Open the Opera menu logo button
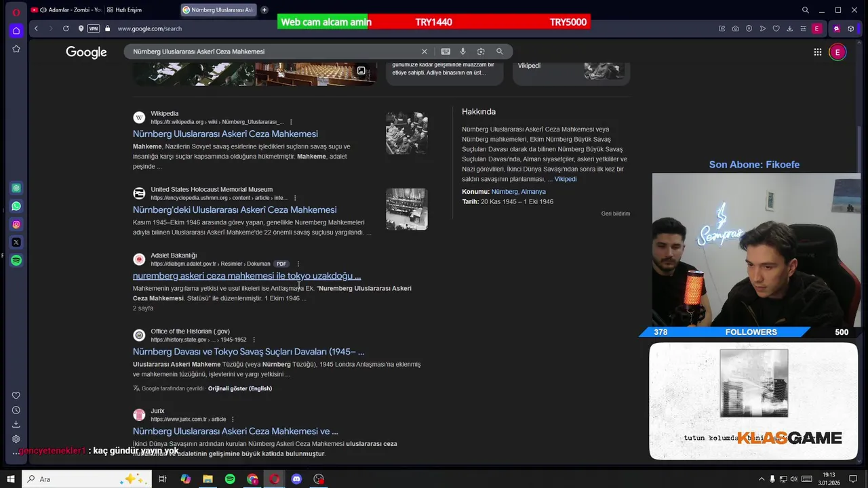Image resolution: width=868 pixels, height=488 pixels. (16, 11)
